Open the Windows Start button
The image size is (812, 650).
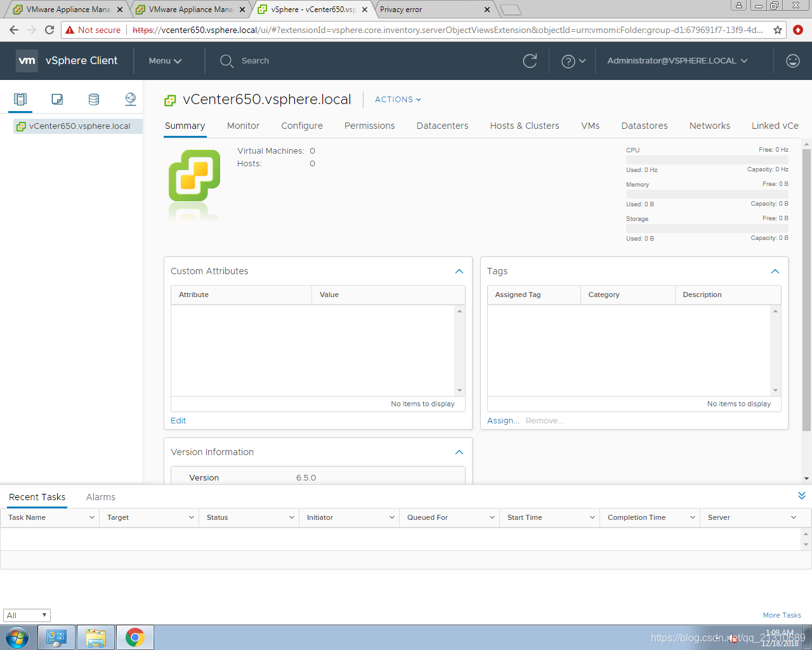[x=16, y=637]
